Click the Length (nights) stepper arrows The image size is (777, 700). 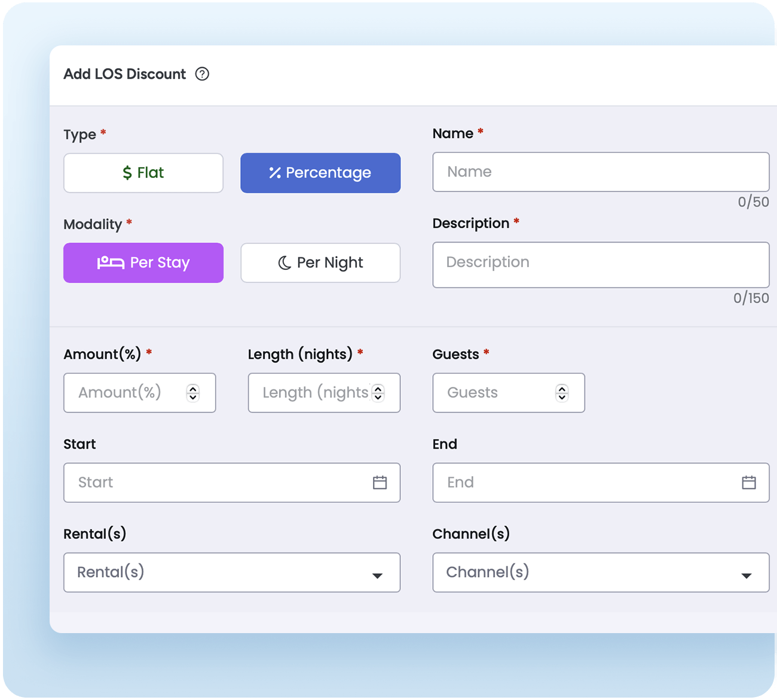[x=378, y=393]
